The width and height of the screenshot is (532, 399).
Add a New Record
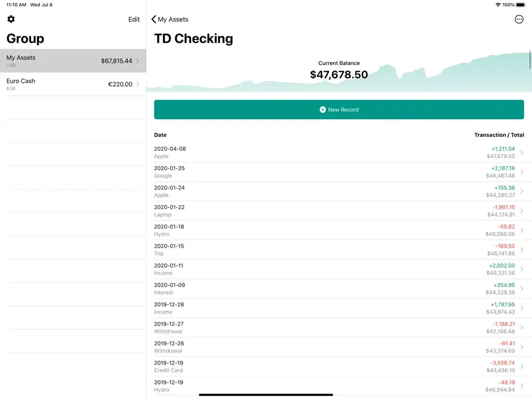click(x=339, y=110)
